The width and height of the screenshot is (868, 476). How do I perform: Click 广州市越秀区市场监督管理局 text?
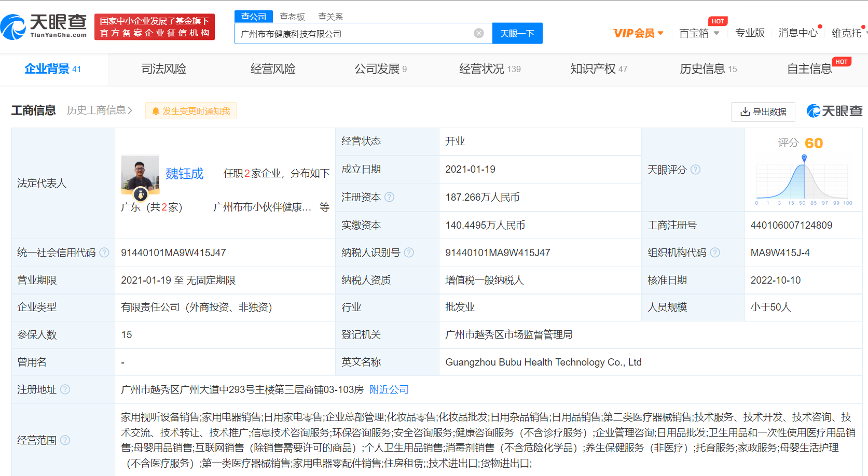(508, 334)
